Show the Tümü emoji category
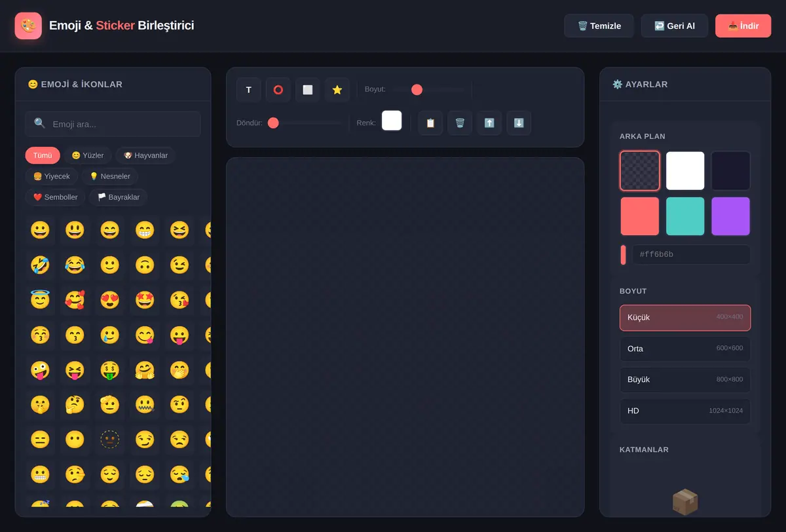786x532 pixels. pos(43,155)
